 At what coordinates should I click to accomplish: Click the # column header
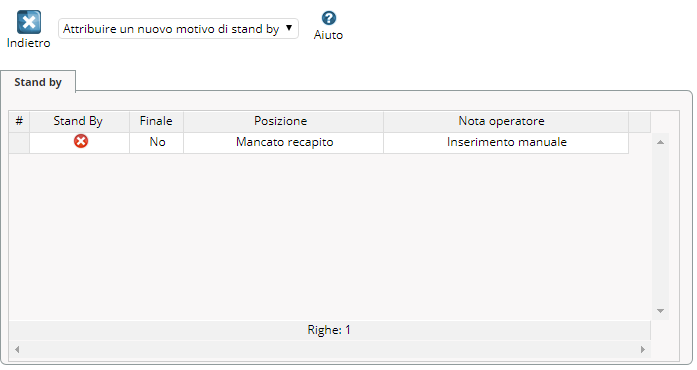(x=19, y=121)
